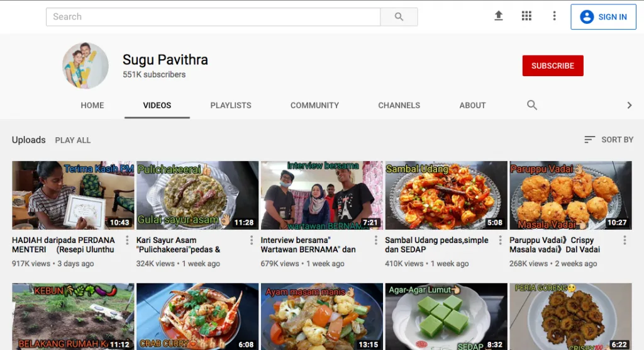Open options menu for Paruppu Vadai video
Viewport: 644px width, 350px height.
coord(625,240)
